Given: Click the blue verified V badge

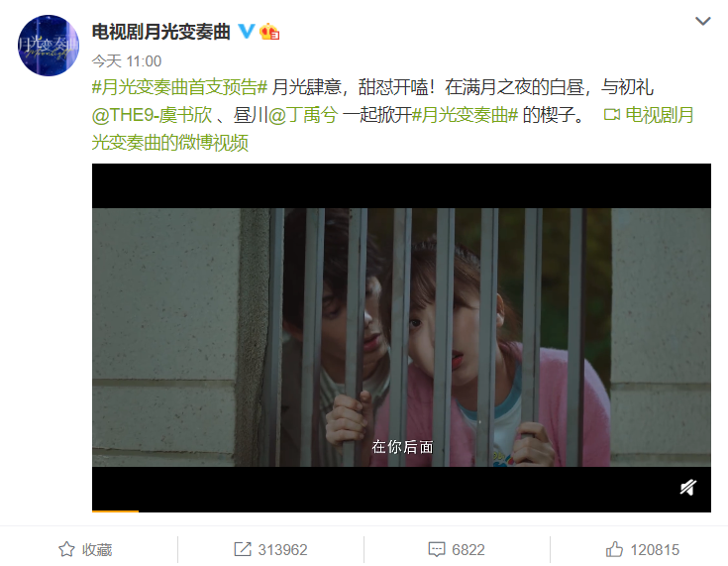Looking at the screenshot, I should 246,32.
